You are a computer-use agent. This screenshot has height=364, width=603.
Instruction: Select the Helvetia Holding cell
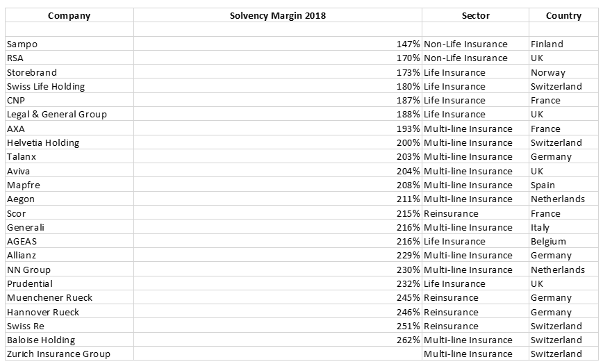(x=69, y=142)
